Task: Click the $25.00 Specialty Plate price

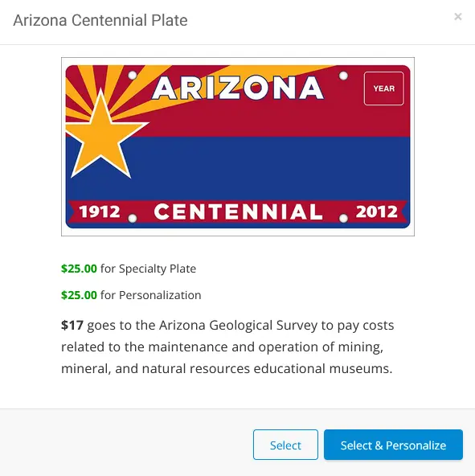Action: click(x=79, y=269)
